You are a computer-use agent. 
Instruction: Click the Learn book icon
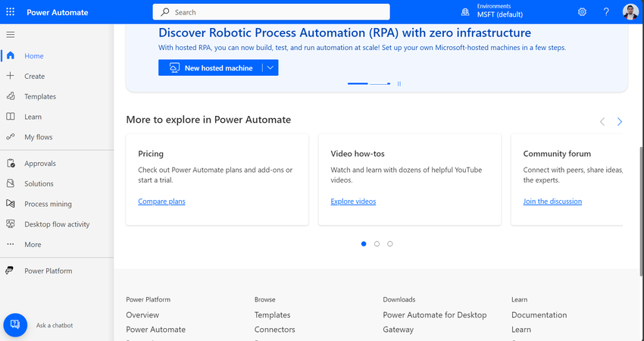click(11, 117)
